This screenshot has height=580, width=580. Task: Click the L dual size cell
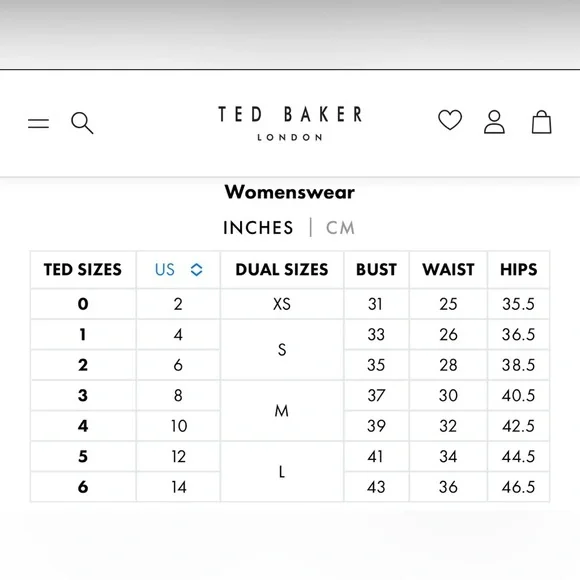(x=282, y=472)
